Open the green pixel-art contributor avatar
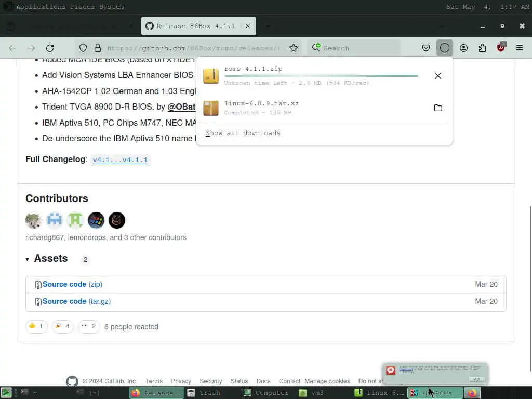This screenshot has height=399, width=532. coord(75,220)
